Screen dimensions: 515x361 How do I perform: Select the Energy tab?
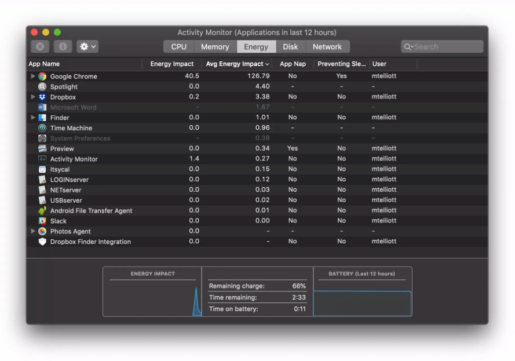[256, 47]
